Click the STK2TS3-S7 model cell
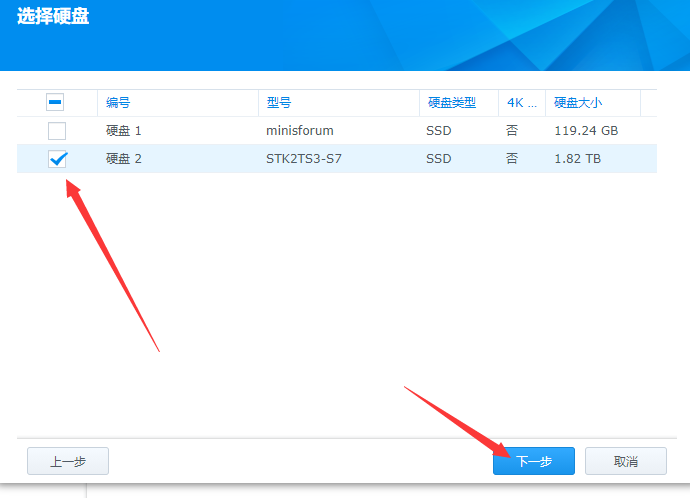This screenshot has height=498, width=690. [x=304, y=159]
